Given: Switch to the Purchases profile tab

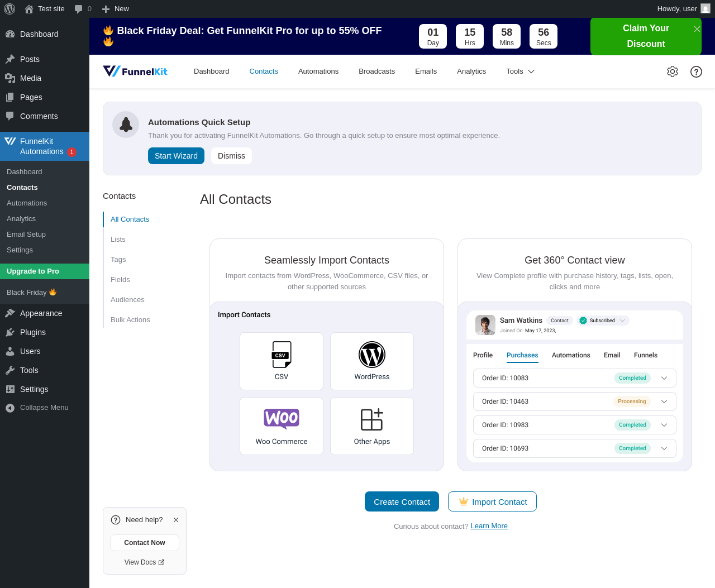Looking at the screenshot, I should pyautogui.click(x=522, y=355).
